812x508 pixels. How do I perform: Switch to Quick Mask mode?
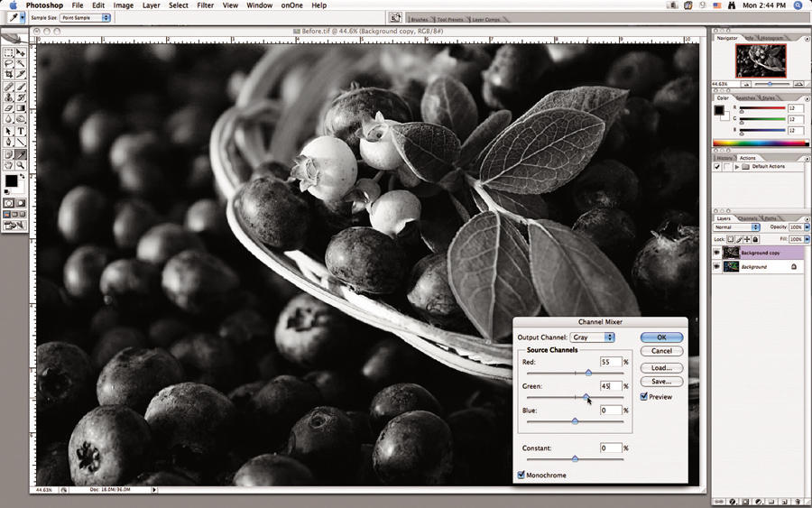[21, 203]
